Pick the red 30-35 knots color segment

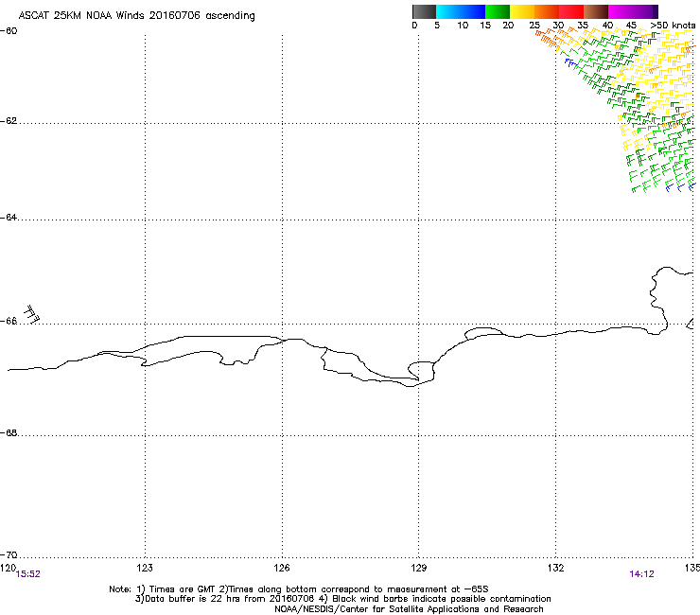pyautogui.click(x=571, y=11)
